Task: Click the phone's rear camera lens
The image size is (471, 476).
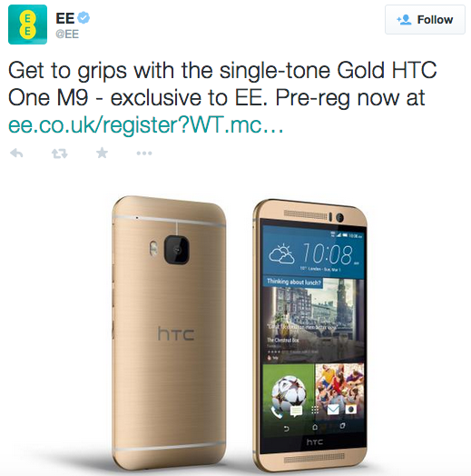Action: 177,250
